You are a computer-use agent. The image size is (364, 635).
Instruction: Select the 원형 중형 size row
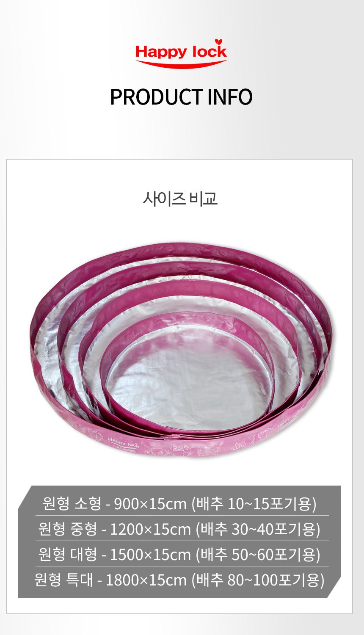(x=180, y=529)
